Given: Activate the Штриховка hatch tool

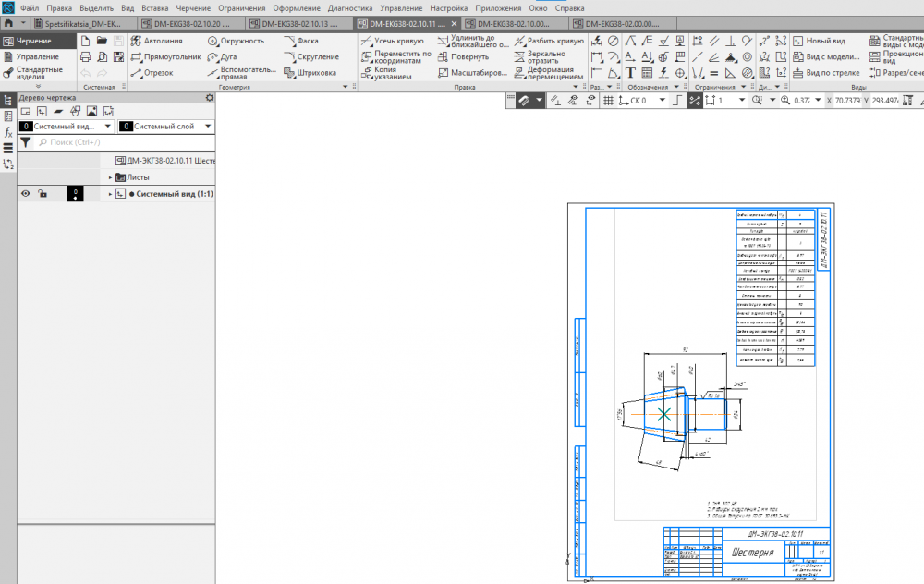Looking at the screenshot, I should 310,72.
